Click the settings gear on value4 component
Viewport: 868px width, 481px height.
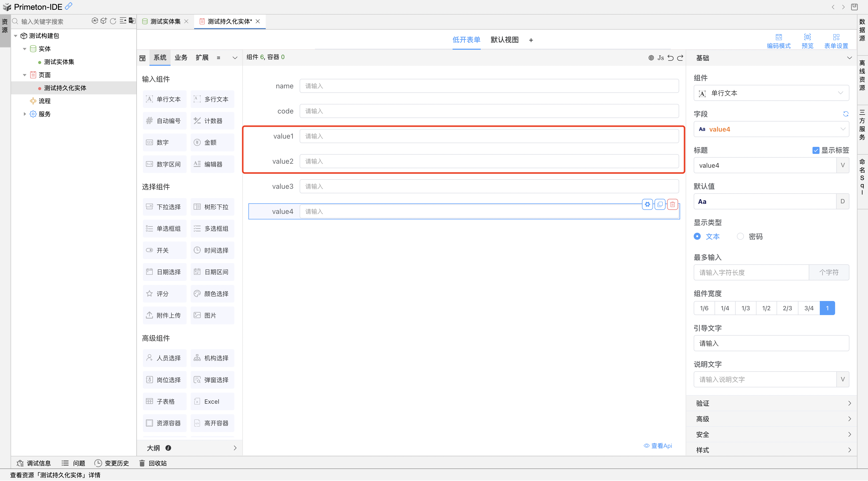tap(648, 204)
